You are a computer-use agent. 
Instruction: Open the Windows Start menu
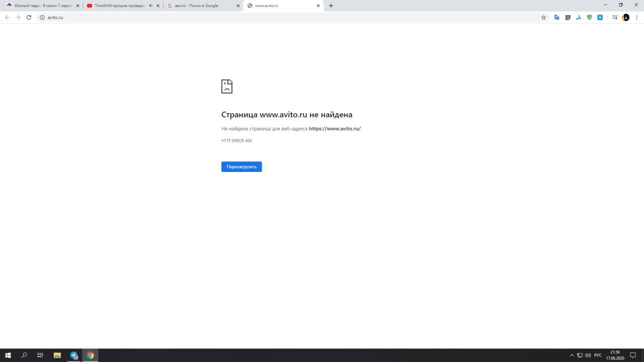(x=8, y=355)
